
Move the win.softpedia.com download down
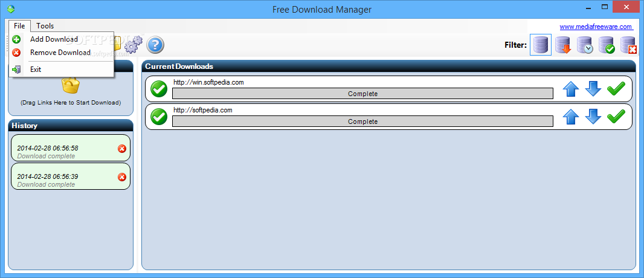(593, 89)
